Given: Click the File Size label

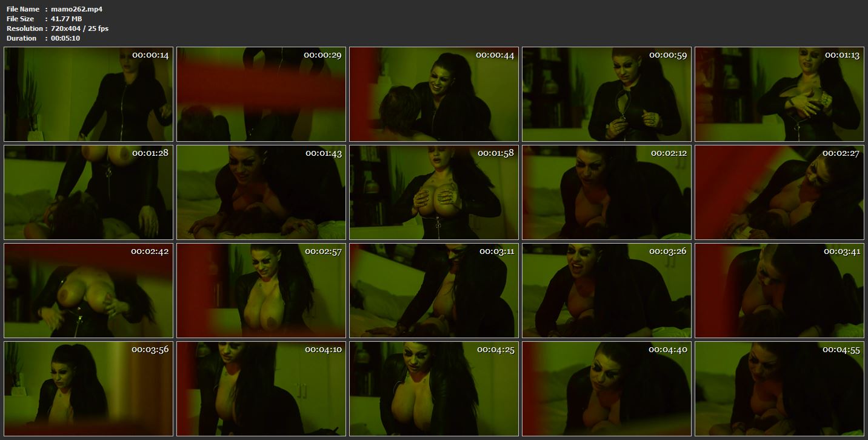Looking at the screenshot, I should pos(21,19).
